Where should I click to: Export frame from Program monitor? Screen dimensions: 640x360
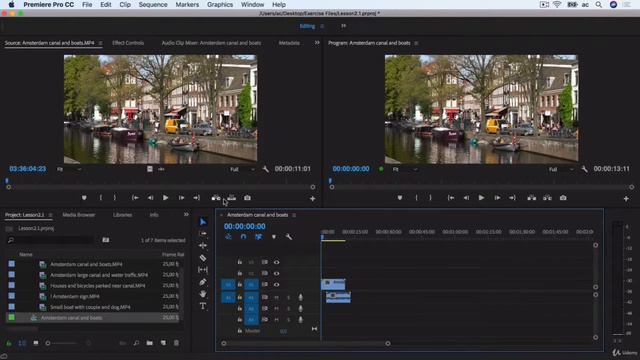coord(563,198)
